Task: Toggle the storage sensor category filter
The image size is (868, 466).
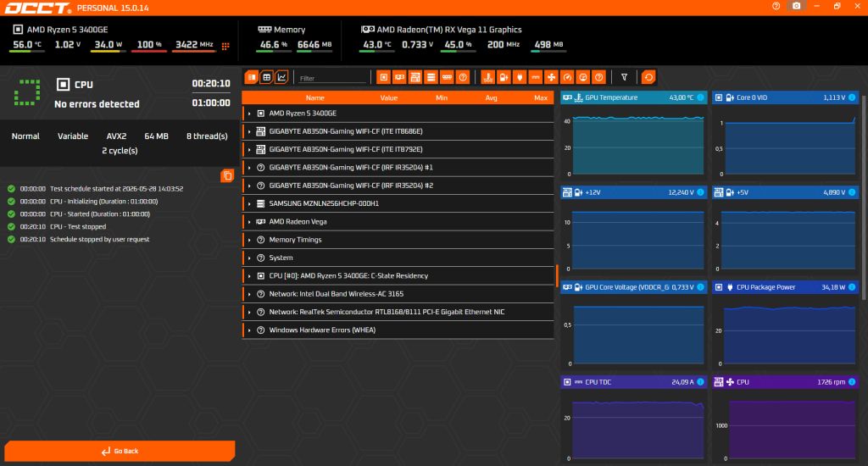Action: [431, 77]
